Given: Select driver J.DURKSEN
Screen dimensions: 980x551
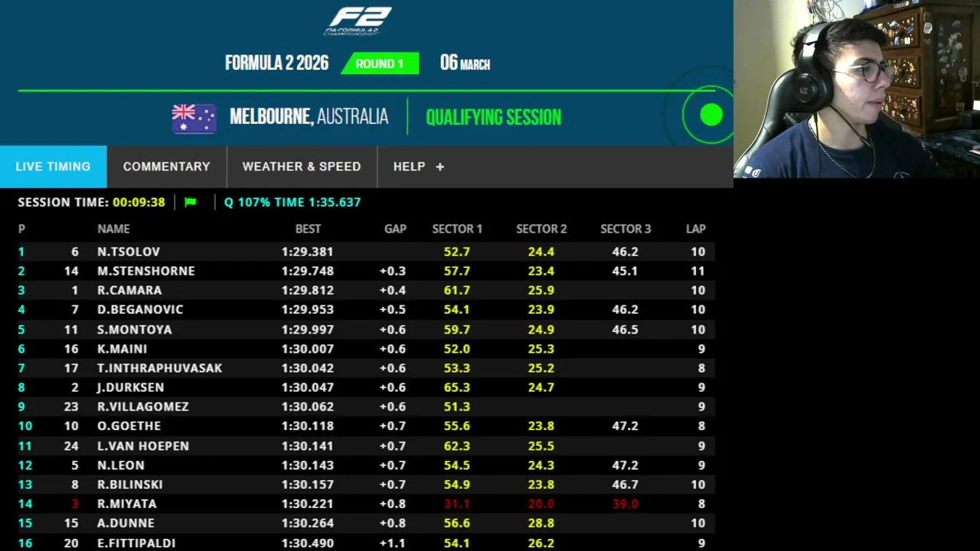Looking at the screenshot, I should coord(130,387).
